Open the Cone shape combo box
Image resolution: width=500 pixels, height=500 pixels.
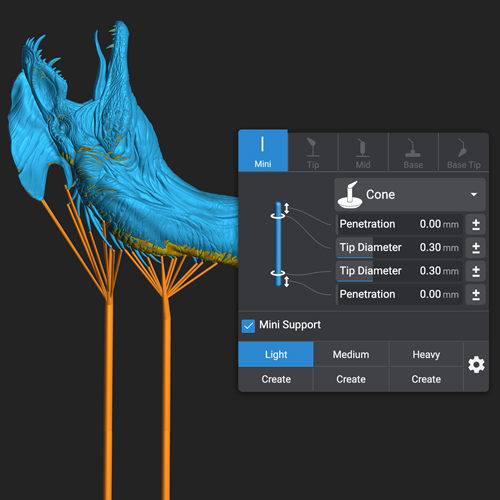(x=410, y=194)
